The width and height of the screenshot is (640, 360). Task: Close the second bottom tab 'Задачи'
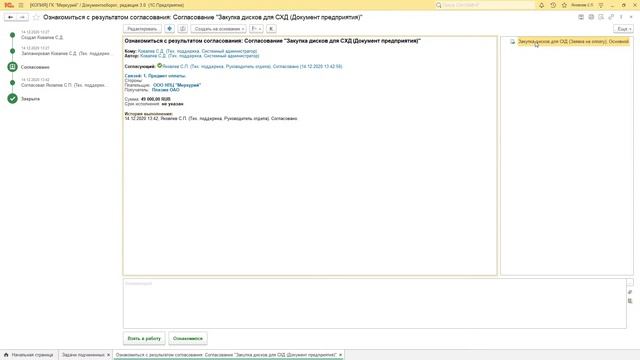tap(109, 355)
